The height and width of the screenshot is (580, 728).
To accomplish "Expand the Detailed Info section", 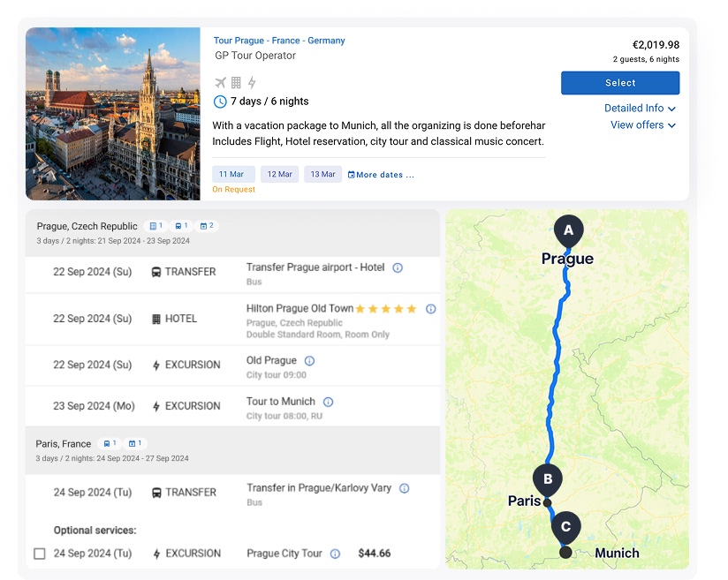I will coord(641,108).
